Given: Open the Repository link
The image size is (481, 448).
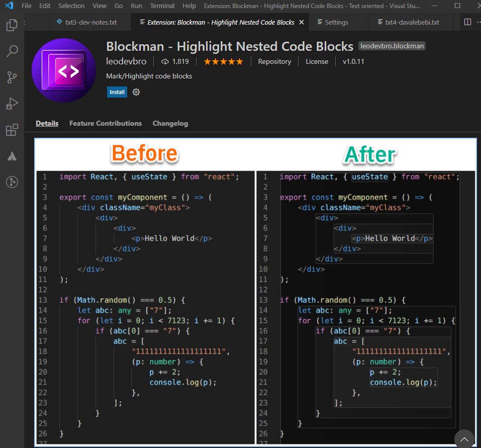Looking at the screenshot, I should click(274, 62).
